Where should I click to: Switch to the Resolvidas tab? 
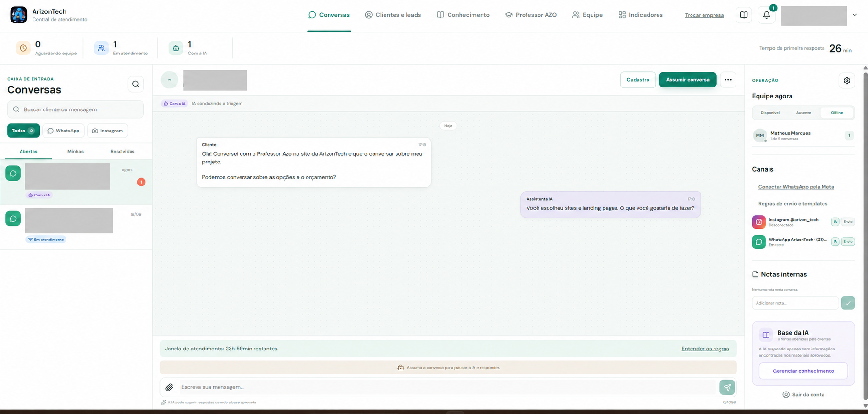pyautogui.click(x=122, y=151)
